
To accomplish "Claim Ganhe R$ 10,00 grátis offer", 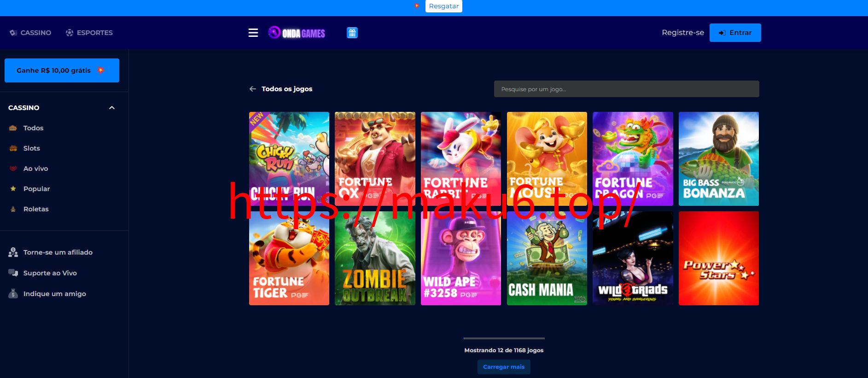I will [x=62, y=70].
